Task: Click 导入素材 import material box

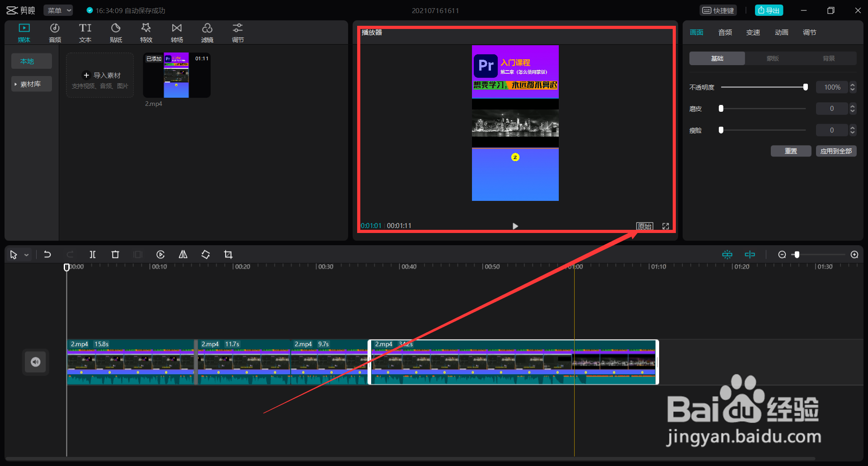Action: [x=100, y=75]
